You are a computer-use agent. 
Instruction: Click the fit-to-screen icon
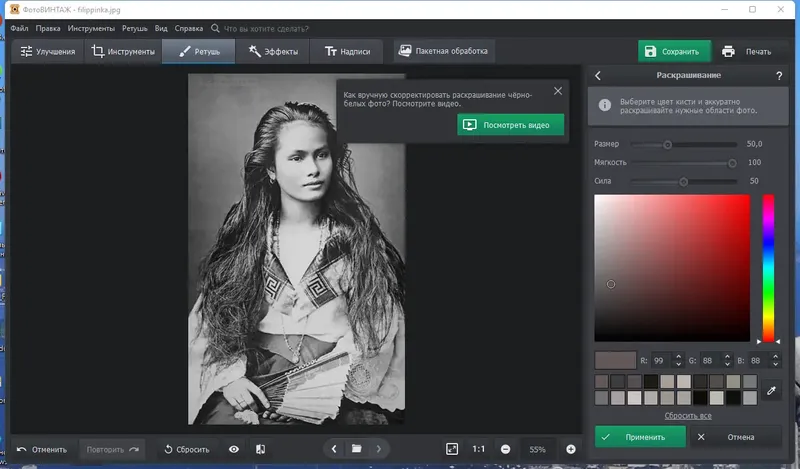coord(452,449)
